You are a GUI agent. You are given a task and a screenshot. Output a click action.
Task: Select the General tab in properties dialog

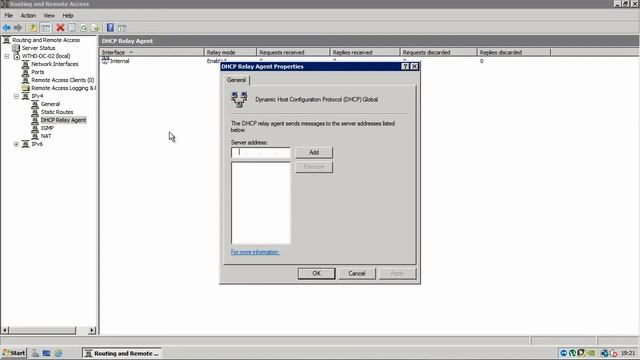click(x=236, y=80)
